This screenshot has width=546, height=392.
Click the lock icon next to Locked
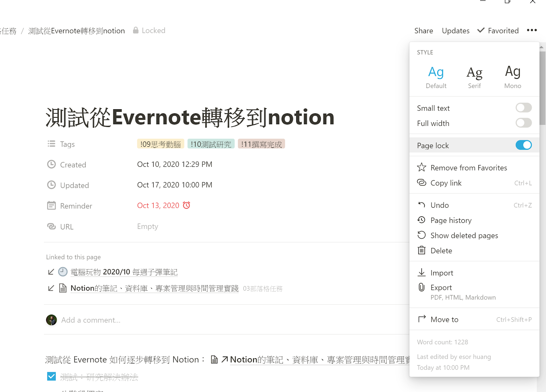click(x=135, y=30)
